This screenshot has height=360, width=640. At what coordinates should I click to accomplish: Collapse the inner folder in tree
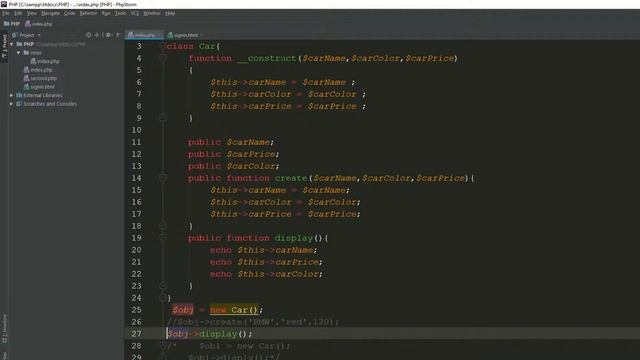click(18, 53)
